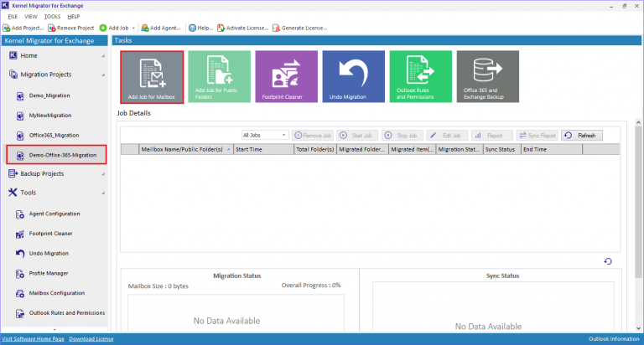Viewport: 644px width, 345px height.
Task: Open the FILE menu
Action: 13,17
